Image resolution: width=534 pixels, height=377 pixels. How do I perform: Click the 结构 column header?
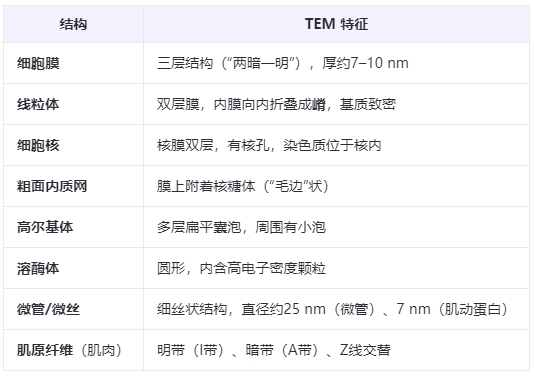[x=73, y=24]
